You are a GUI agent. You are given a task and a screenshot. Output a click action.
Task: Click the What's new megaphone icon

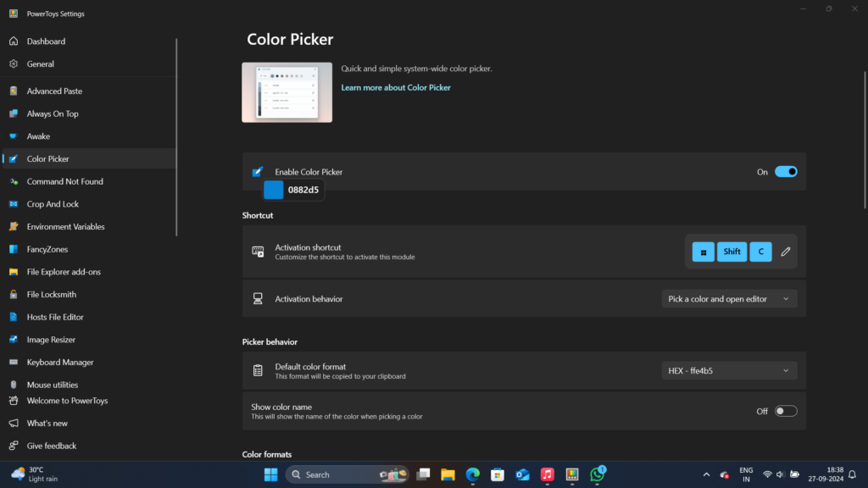(x=14, y=424)
